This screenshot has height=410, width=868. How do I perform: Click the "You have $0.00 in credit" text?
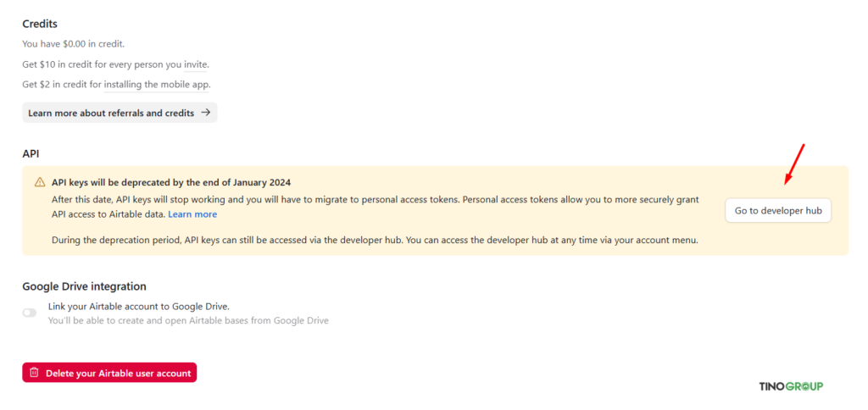(74, 44)
